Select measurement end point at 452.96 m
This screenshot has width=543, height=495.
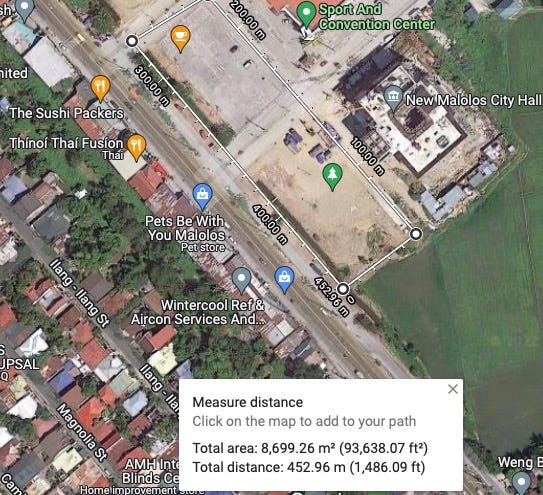point(343,289)
